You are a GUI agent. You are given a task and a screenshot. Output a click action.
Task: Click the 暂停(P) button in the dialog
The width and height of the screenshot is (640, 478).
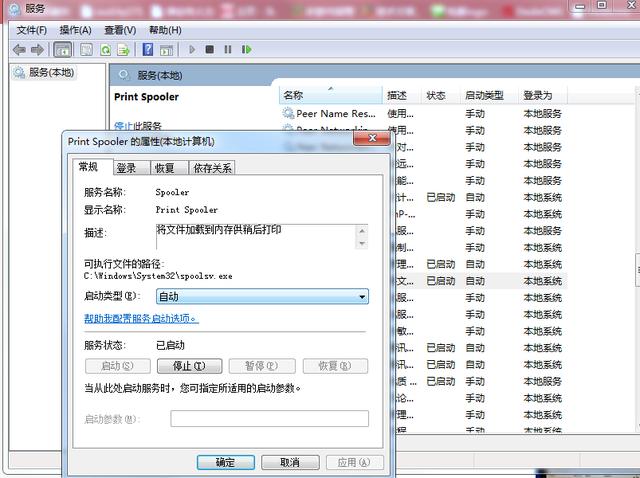click(262, 366)
